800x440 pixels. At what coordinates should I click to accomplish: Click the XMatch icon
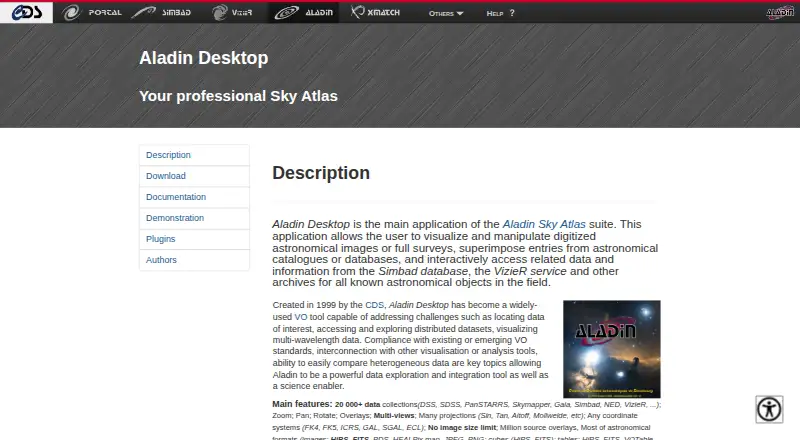[x=358, y=12]
